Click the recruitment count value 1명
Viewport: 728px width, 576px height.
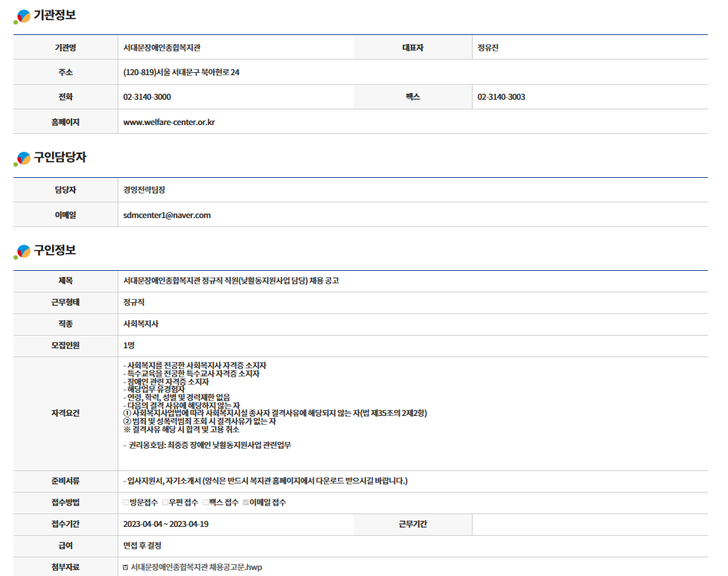[129, 345]
